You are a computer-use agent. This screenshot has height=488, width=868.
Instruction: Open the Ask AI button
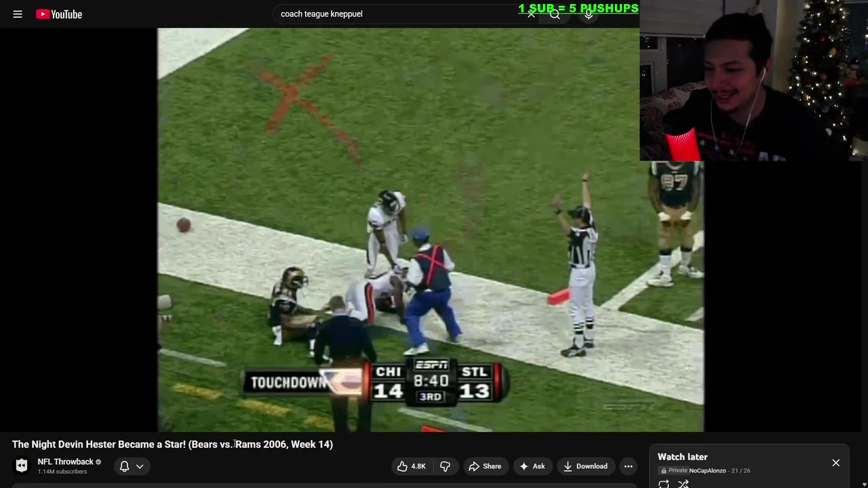click(x=532, y=466)
